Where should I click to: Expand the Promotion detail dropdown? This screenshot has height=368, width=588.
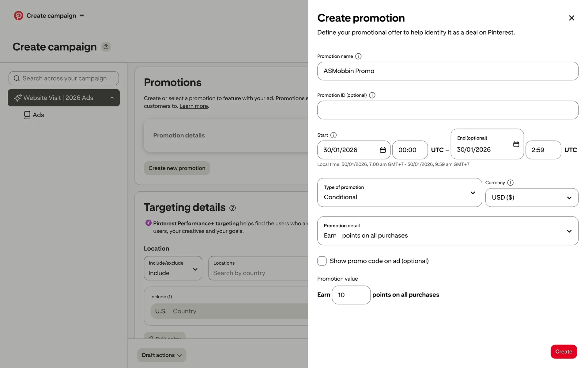pos(447,231)
